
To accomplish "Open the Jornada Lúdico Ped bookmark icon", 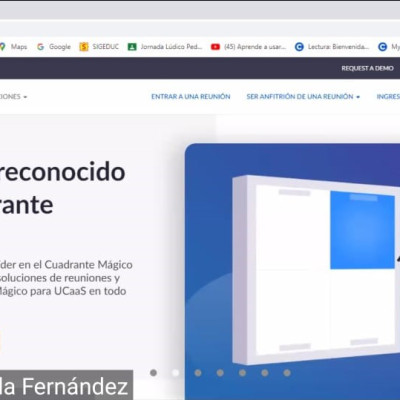I will pyautogui.click(x=132, y=47).
